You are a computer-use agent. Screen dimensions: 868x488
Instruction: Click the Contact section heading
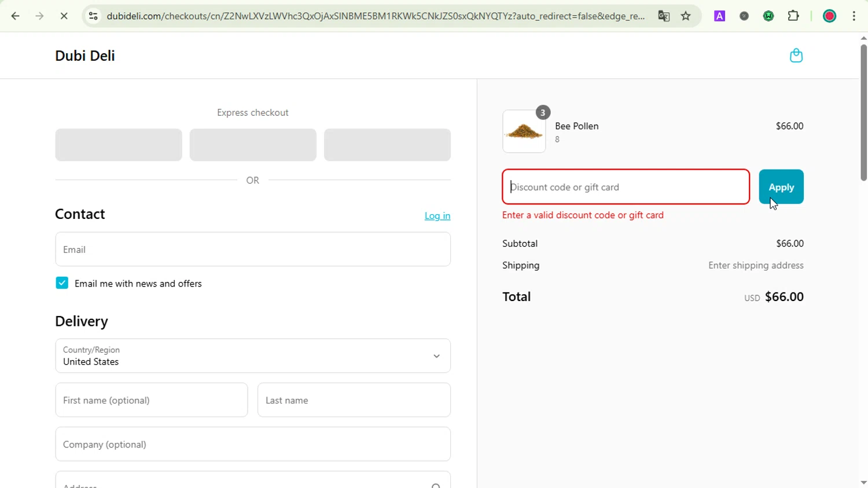click(x=80, y=214)
